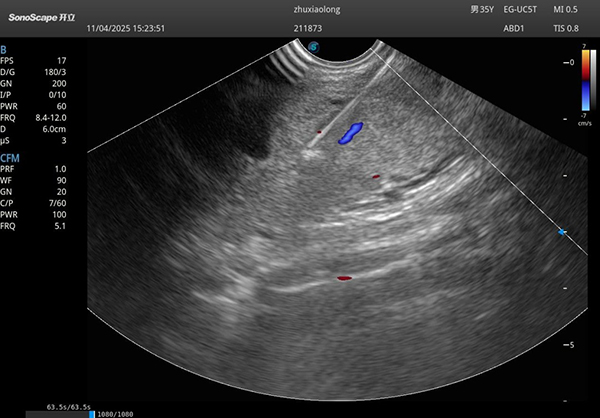Image resolution: width=600 pixels, height=418 pixels.
Task: Click the lowest red flow spot
Action: (344, 278)
